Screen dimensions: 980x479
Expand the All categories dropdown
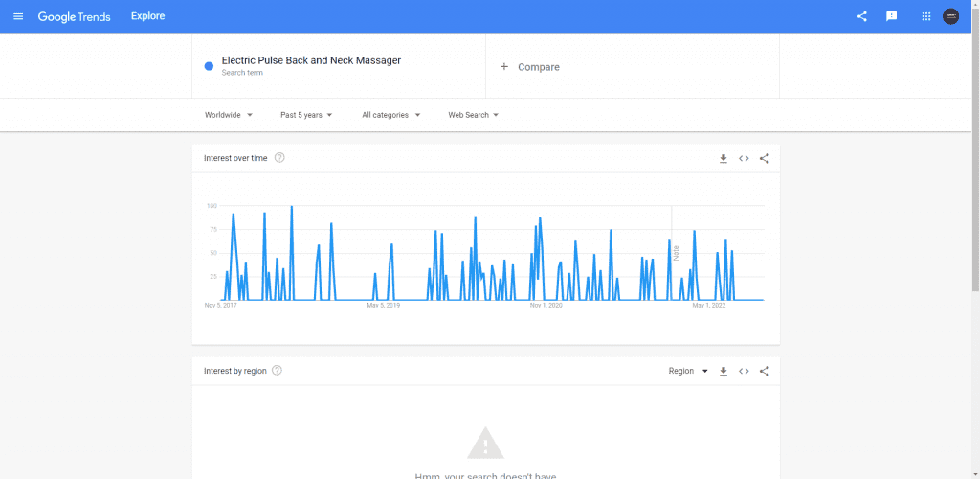391,115
